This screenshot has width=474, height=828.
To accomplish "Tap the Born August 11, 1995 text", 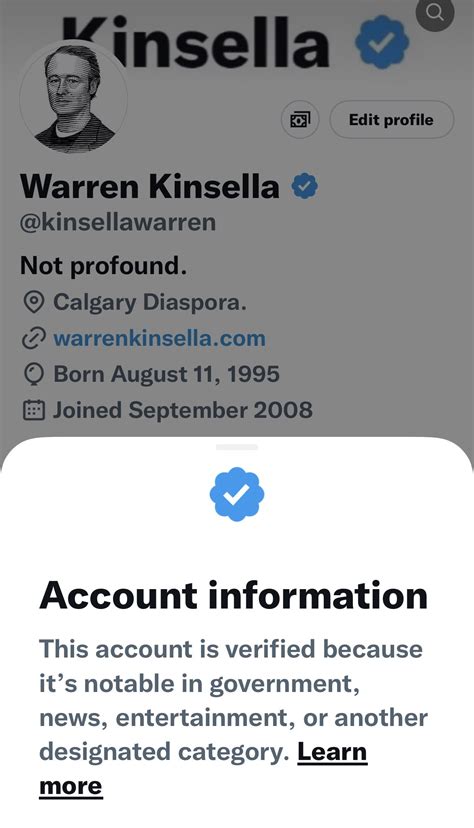I will coord(166,374).
